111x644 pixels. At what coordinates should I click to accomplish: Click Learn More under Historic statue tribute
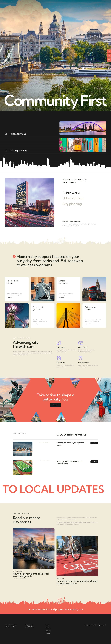10,298
